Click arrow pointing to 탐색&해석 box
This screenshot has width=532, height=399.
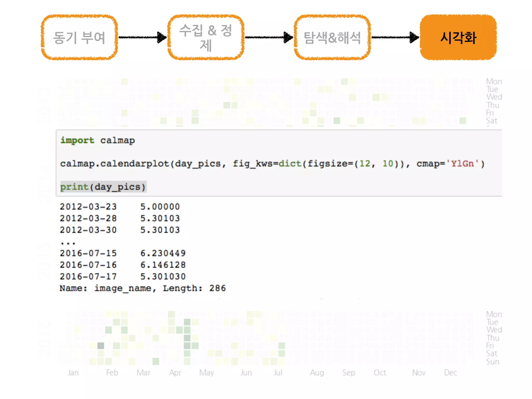pos(269,37)
